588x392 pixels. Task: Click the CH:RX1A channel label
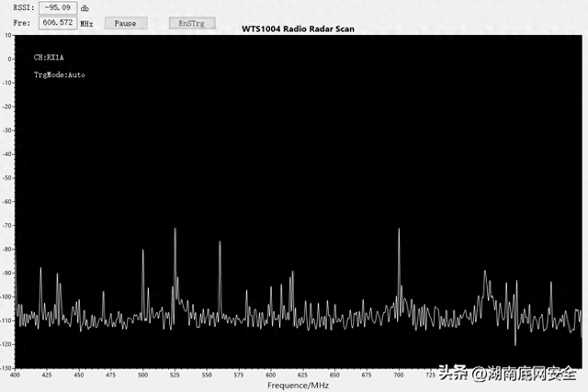coord(49,57)
